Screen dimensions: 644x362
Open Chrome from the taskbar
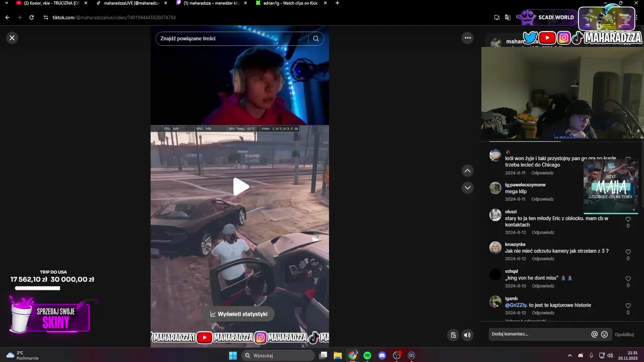pyautogui.click(x=353, y=355)
